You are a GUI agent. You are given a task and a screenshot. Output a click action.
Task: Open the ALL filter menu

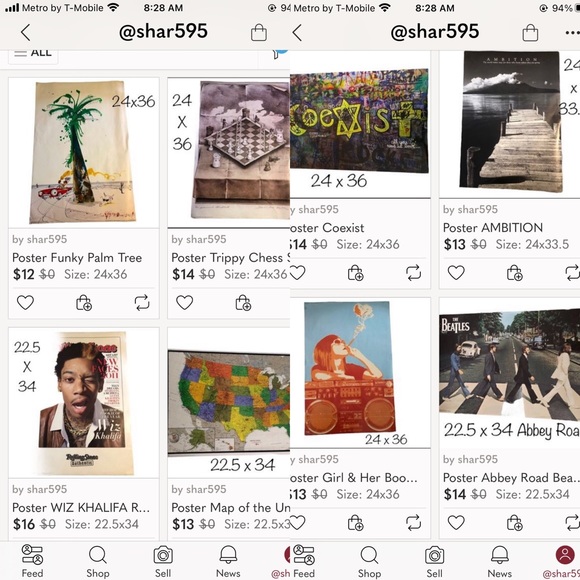pyautogui.click(x=33, y=54)
